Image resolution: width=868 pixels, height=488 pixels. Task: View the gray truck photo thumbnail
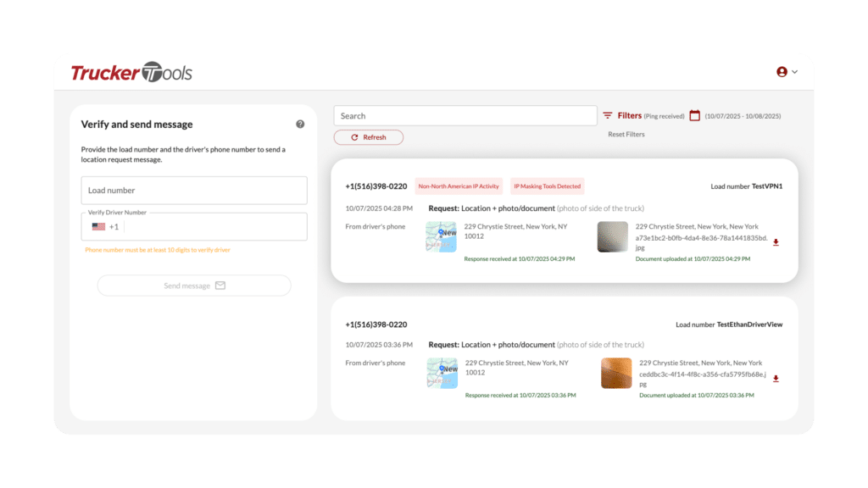(x=612, y=237)
